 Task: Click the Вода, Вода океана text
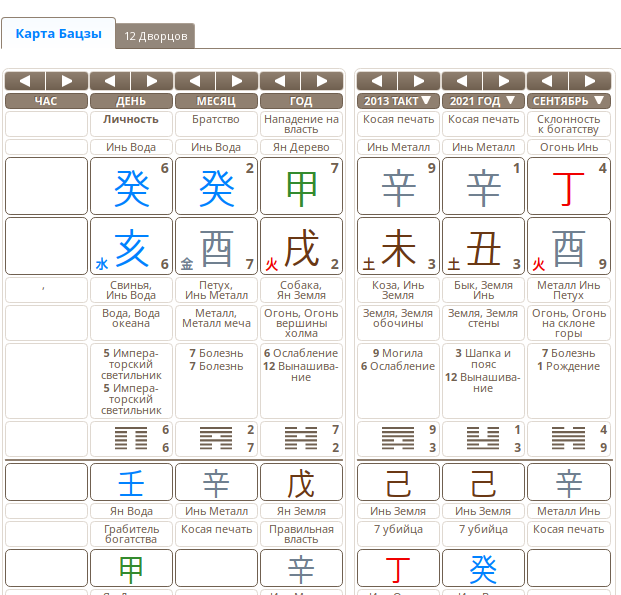pyautogui.click(x=131, y=318)
